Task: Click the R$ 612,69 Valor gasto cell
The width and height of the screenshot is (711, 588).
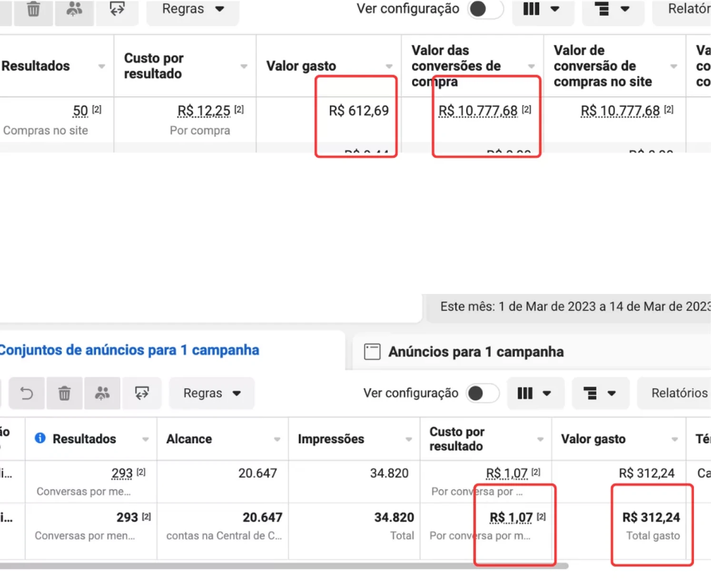Action: point(359,110)
